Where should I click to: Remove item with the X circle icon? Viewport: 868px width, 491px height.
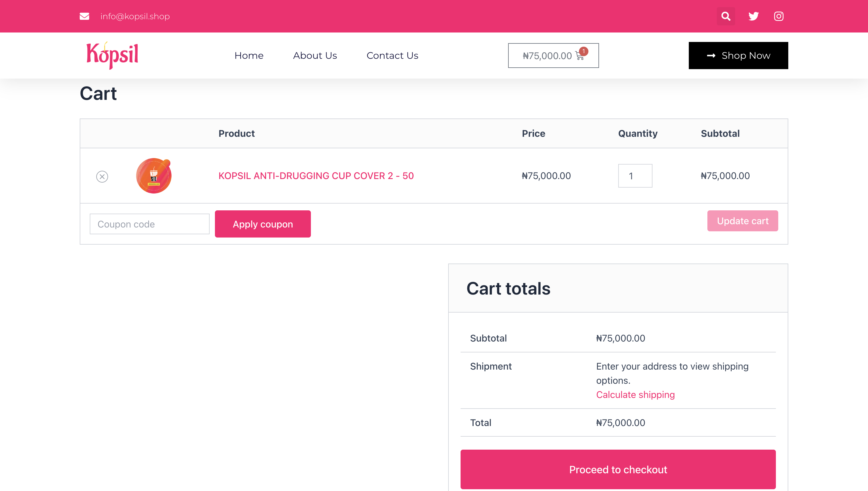tap(102, 176)
